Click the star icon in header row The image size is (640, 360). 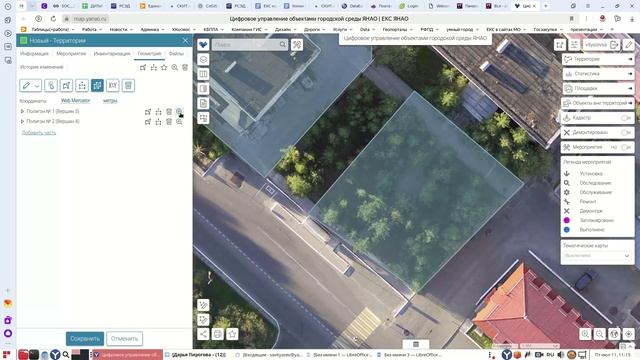tap(164, 67)
